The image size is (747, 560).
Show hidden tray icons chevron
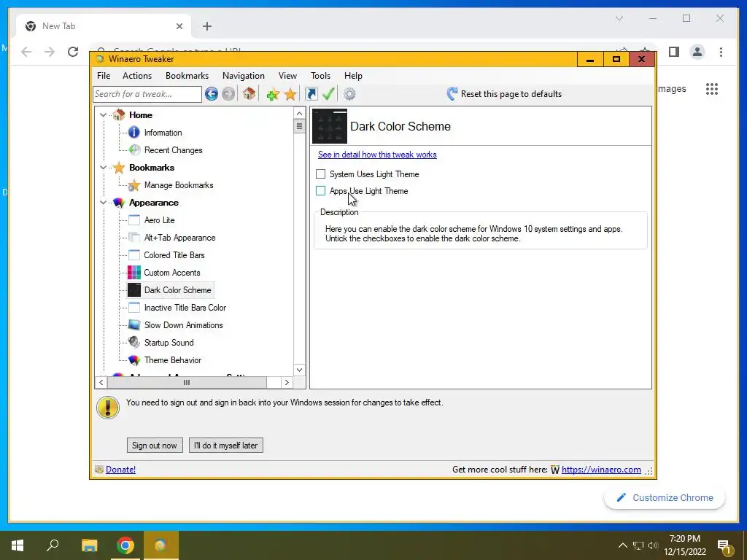(623, 545)
